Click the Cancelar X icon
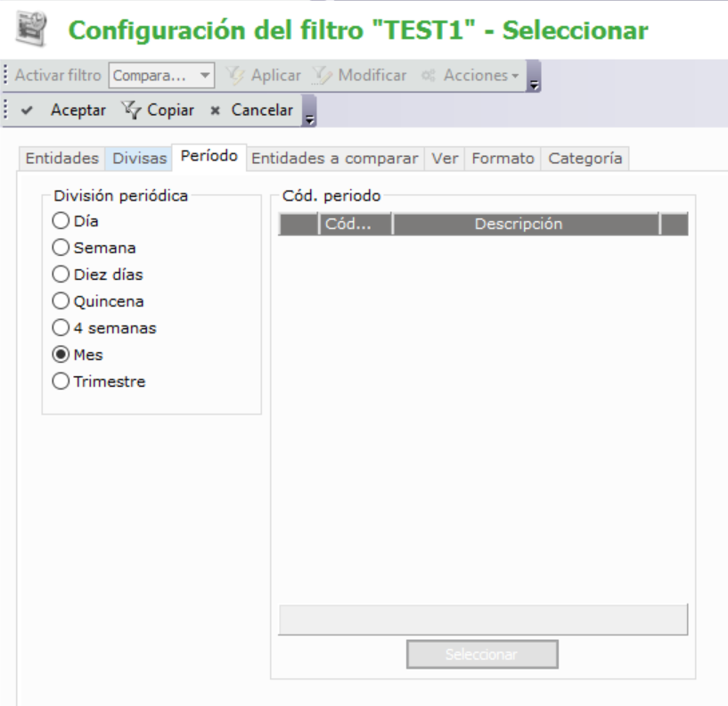 click(215, 111)
